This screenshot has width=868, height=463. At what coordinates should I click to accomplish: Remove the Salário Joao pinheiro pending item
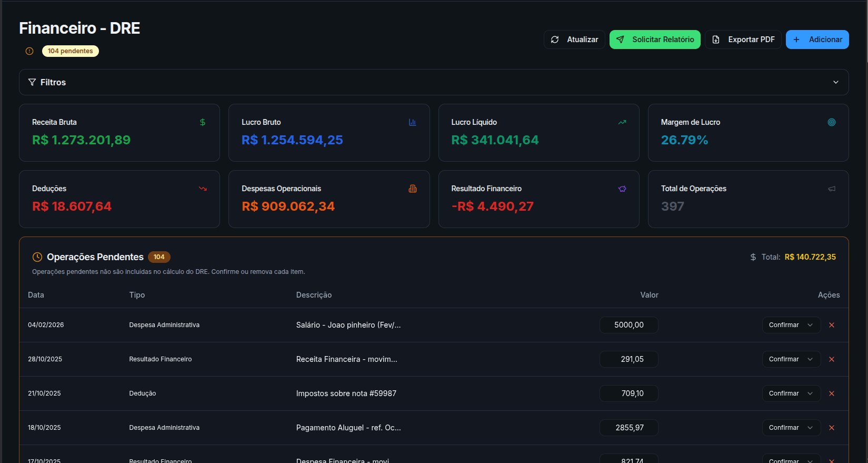point(832,325)
